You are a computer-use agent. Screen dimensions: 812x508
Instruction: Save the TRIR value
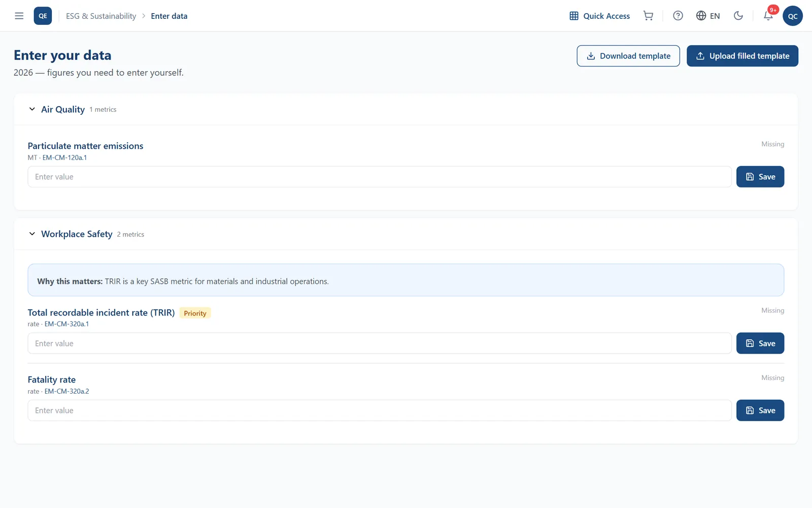point(760,343)
